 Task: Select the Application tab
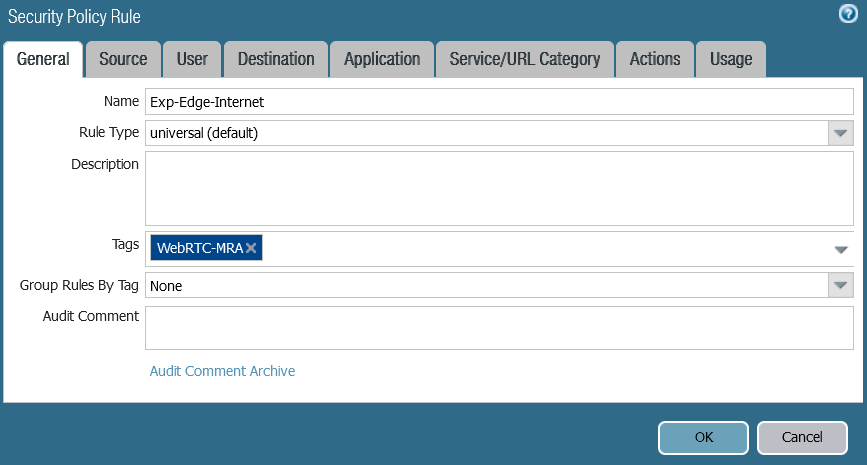[382, 59]
